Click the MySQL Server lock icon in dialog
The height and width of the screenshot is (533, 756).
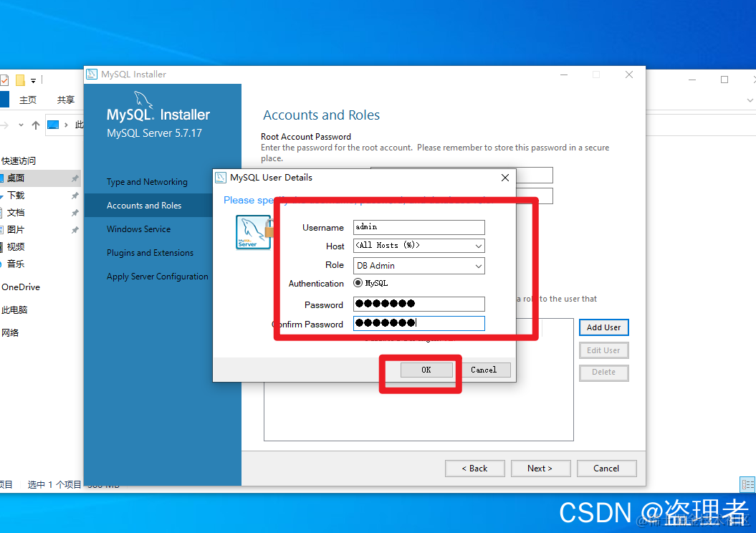coord(254,232)
